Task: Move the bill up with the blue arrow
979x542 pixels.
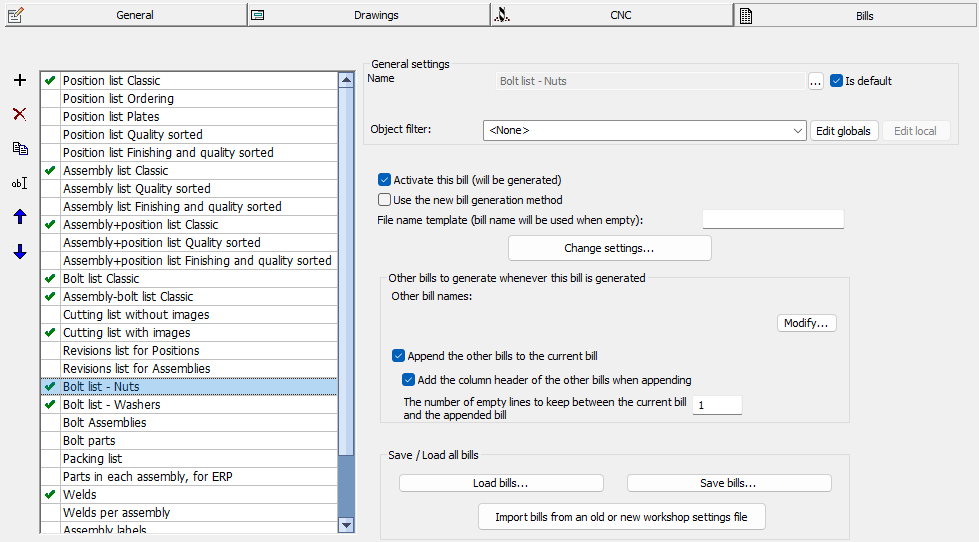Action: pos(20,217)
